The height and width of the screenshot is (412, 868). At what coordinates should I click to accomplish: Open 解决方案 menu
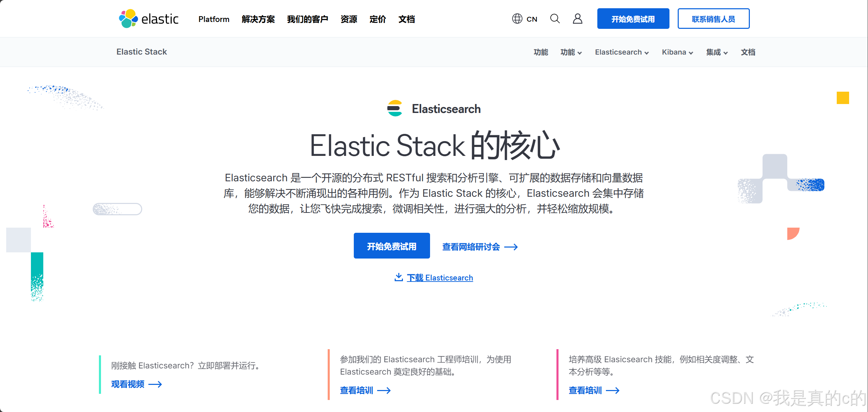pyautogui.click(x=258, y=19)
